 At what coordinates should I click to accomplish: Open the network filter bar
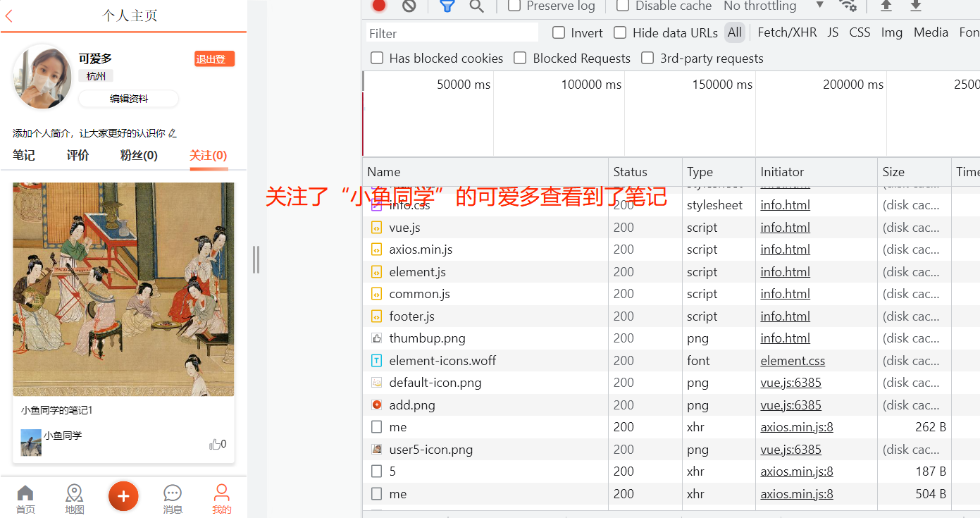click(447, 6)
